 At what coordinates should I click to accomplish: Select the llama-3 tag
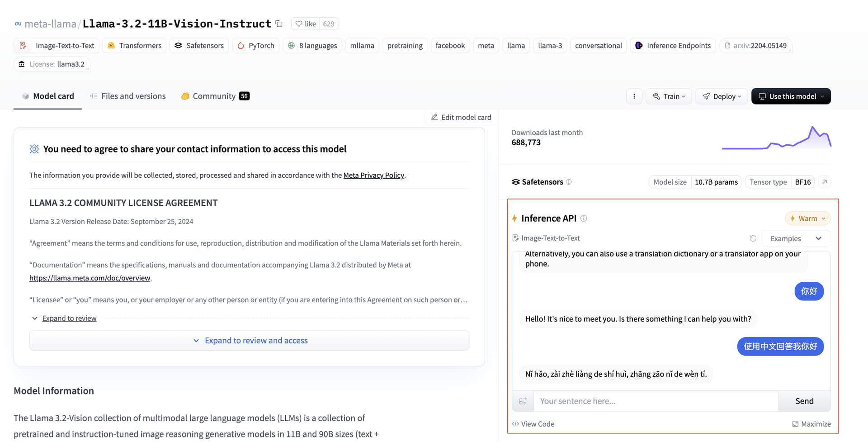pos(550,45)
